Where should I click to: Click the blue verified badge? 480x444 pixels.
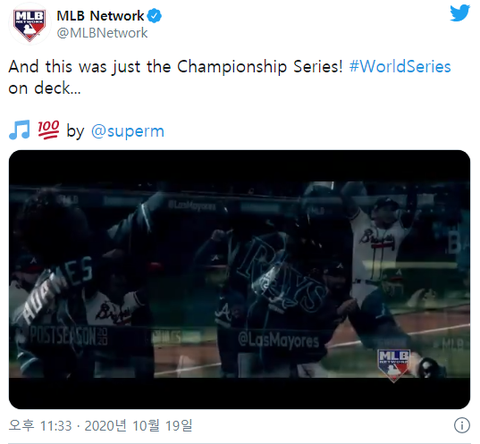tap(154, 16)
